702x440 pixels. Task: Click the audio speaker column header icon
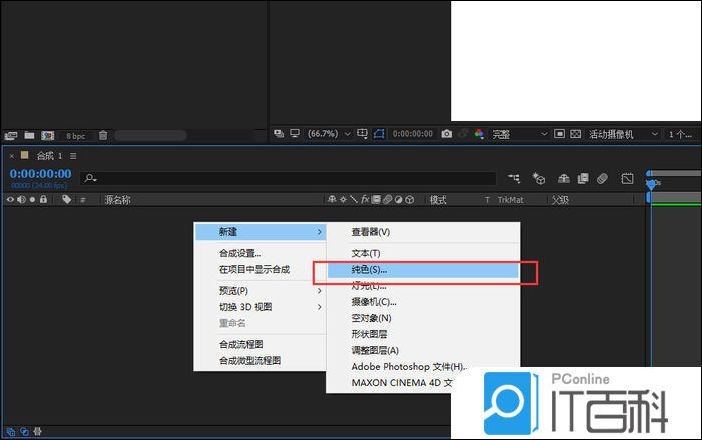pyautogui.click(x=21, y=200)
